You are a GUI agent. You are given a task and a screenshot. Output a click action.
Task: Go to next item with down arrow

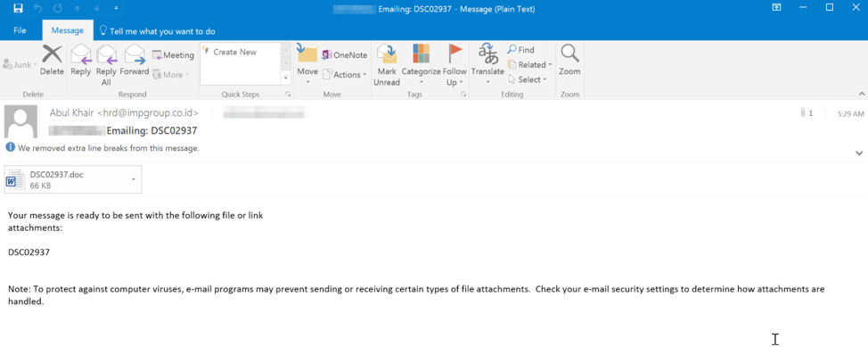point(96,9)
